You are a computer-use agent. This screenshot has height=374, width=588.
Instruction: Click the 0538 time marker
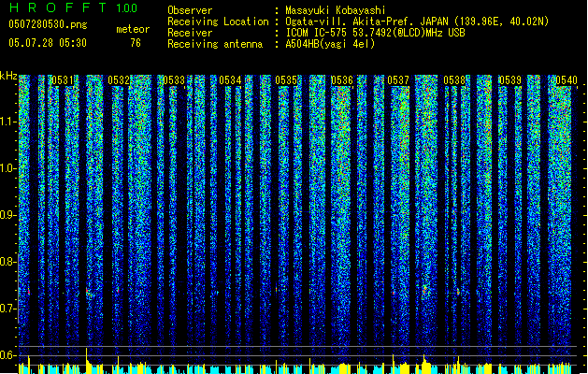[x=454, y=80]
